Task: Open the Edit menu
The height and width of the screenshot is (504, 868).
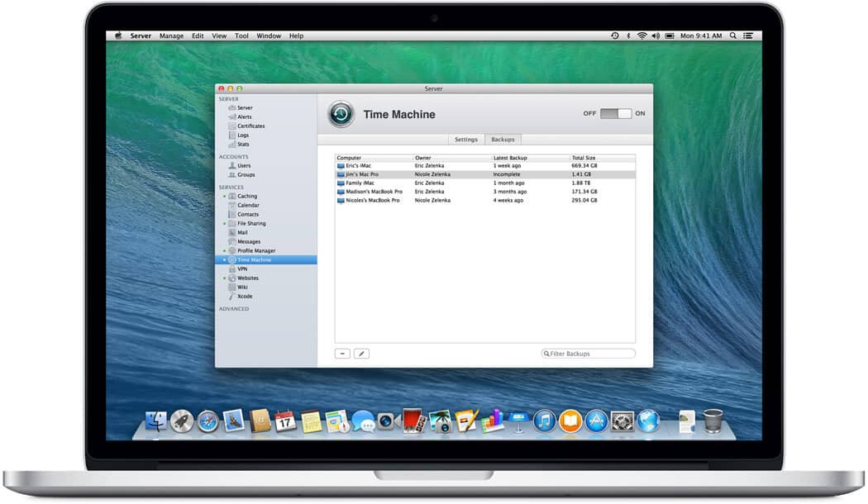Action: (198, 36)
